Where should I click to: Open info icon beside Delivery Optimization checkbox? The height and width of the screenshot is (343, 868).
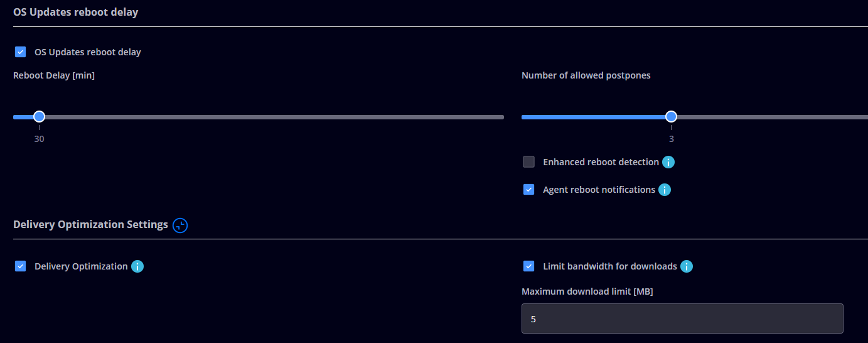point(137,266)
